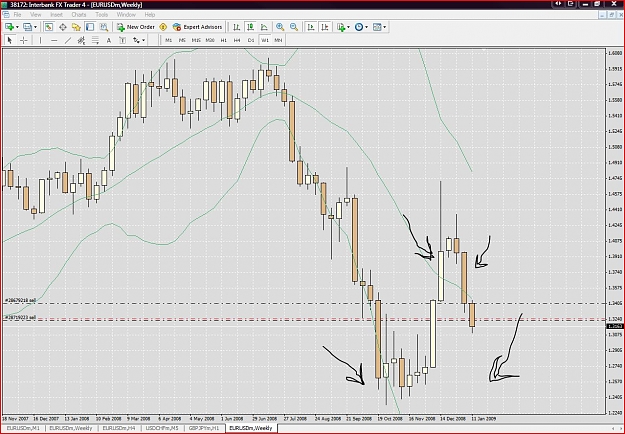Toggle the Terminal panel icon
The width and height of the screenshot is (625, 434).
pyautogui.click(x=90, y=27)
